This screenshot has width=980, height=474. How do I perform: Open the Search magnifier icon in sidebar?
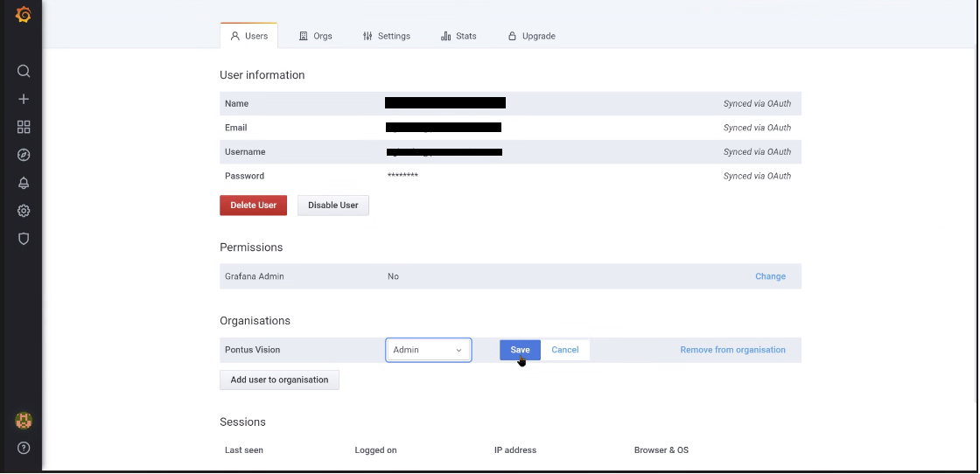(24, 71)
